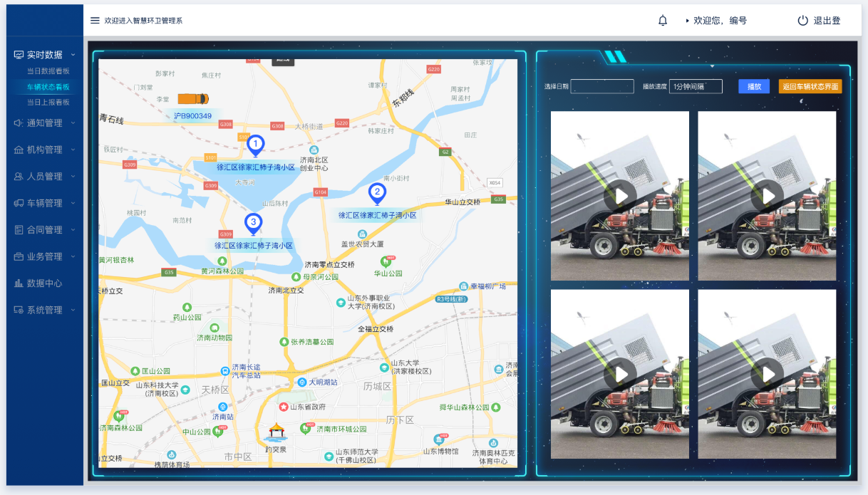Open the 播放速度 interval selector
The height and width of the screenshot is (495, 868).
(695, 86)
